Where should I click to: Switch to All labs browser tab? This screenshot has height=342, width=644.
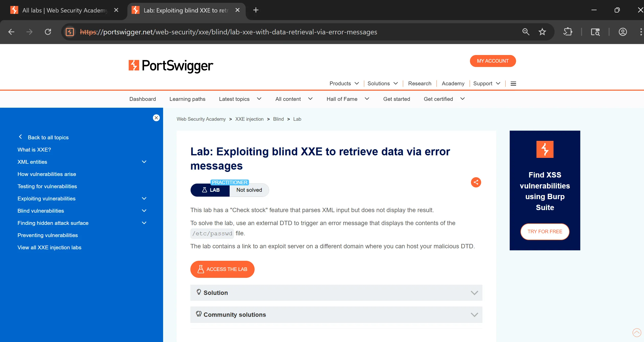coord(64,10)
